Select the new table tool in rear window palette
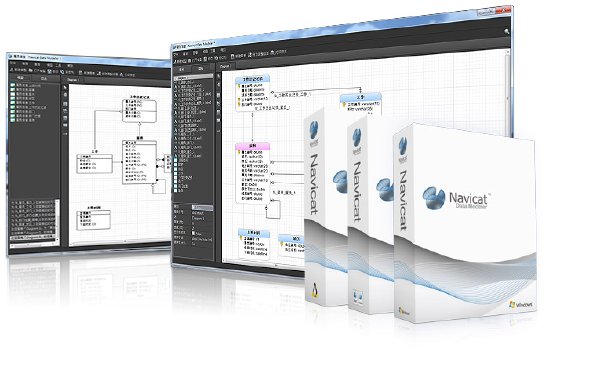Screen dimensions: 600x366 [x=65, y=104]
